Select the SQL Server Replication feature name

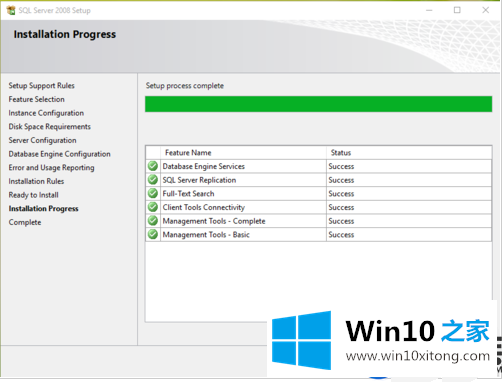199,180
